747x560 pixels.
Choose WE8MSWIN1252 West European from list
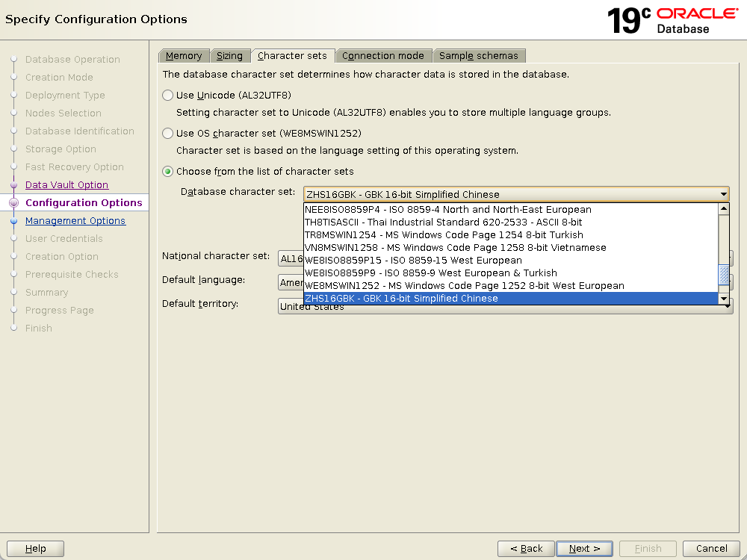coord(464,286)
